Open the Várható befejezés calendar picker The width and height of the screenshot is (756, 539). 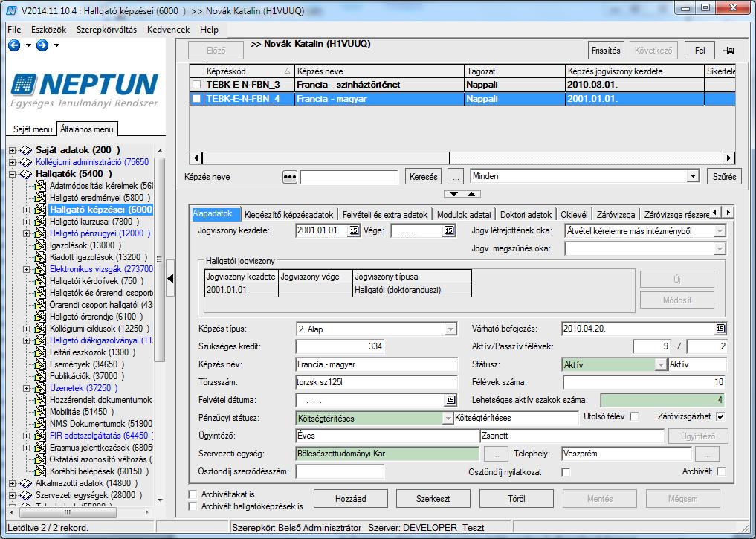[720, 329]
